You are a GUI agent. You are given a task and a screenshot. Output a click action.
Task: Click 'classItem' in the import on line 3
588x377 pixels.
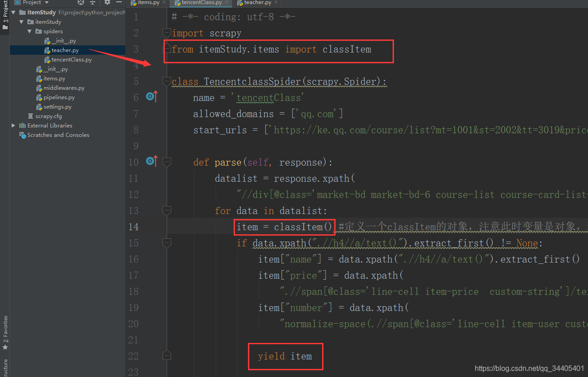tap(347, 49)
